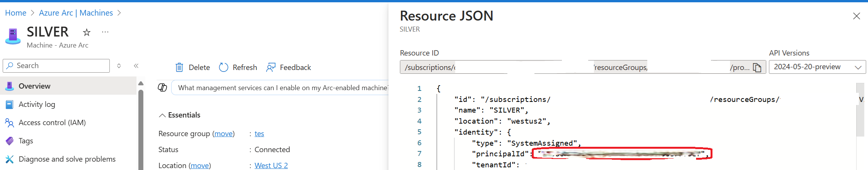Viewport: 868px width, 170px height.
Task: Click "location": "westus2" JSON line
Action: tap(502, 121)
